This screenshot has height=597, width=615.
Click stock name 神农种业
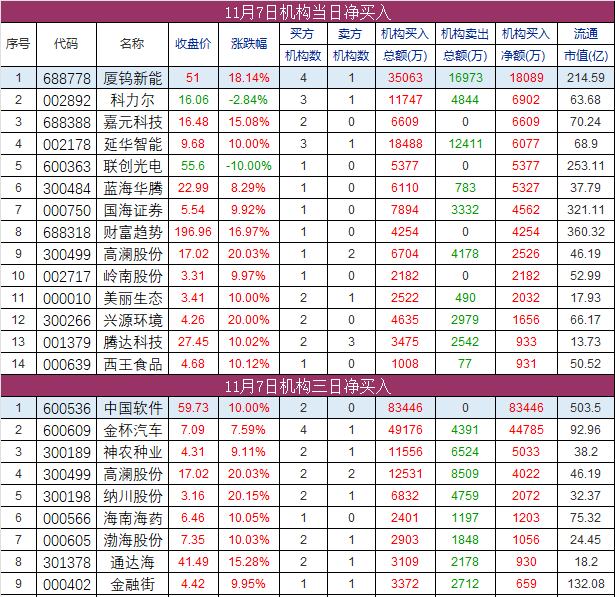click(133, 452)
